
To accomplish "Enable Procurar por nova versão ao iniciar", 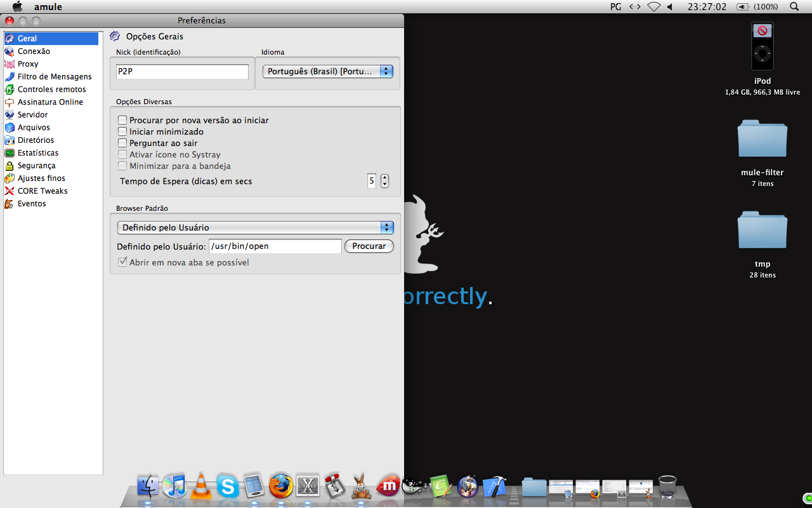I will [x=122, y=120].
